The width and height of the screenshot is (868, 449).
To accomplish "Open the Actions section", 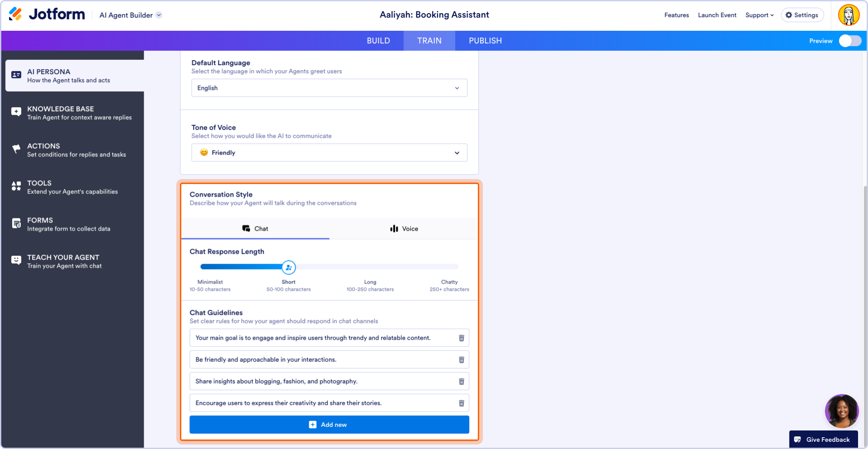I will 75,150.
